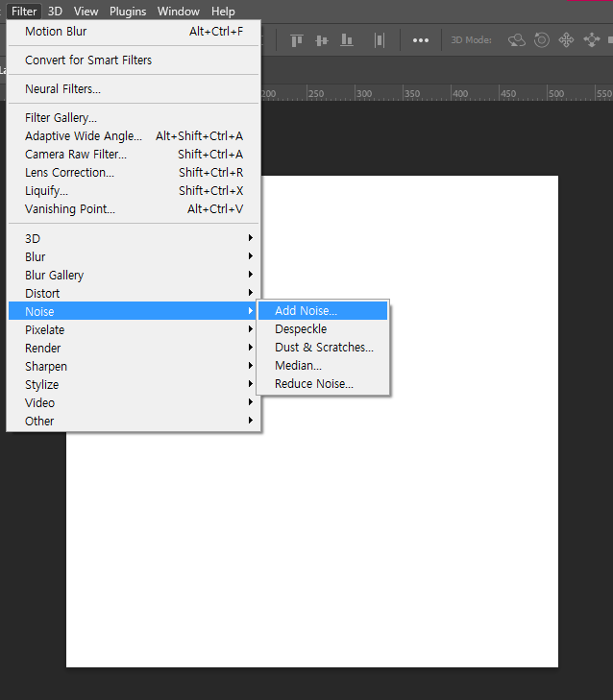Click the Align vertical centers icon
The height and width of the screenshot is (700, 613).
coord(322,40)
